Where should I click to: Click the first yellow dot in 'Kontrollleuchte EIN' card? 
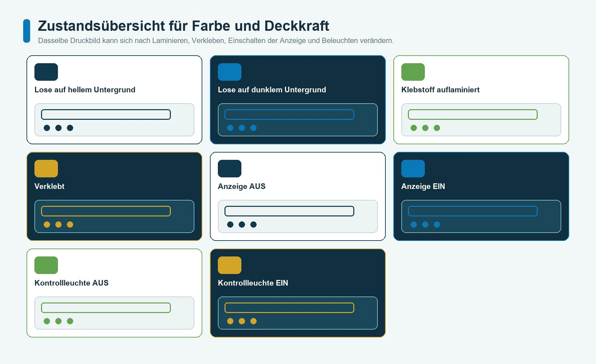pos(230,321)
